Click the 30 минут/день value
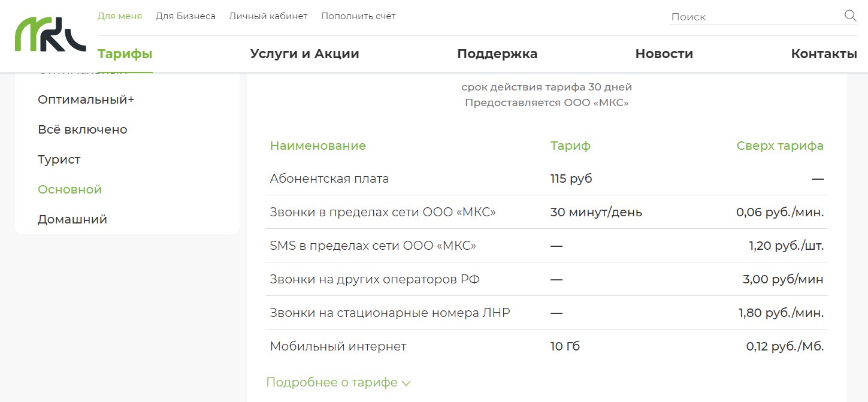The height and width of the screenshot is (402, 868). 596,212
